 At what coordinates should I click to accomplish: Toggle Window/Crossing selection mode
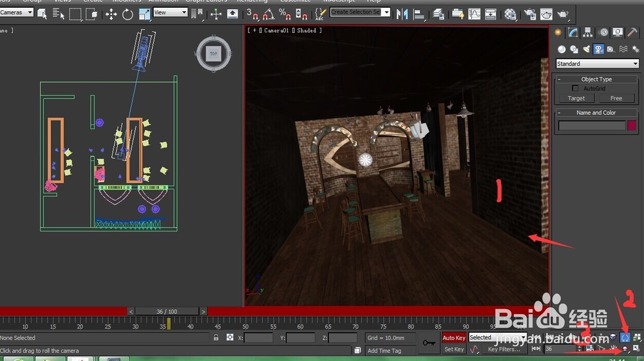pos(91,14)
